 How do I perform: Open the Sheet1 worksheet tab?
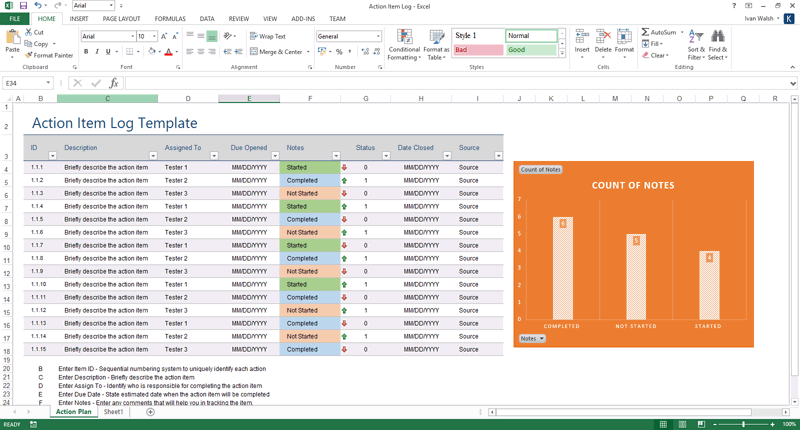pyautogui.click(x=113, y=412)
